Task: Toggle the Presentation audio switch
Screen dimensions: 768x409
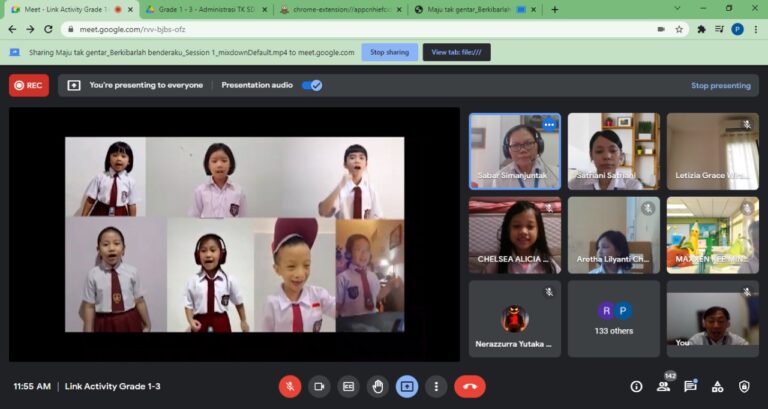Action: click(x=312, y=86)
